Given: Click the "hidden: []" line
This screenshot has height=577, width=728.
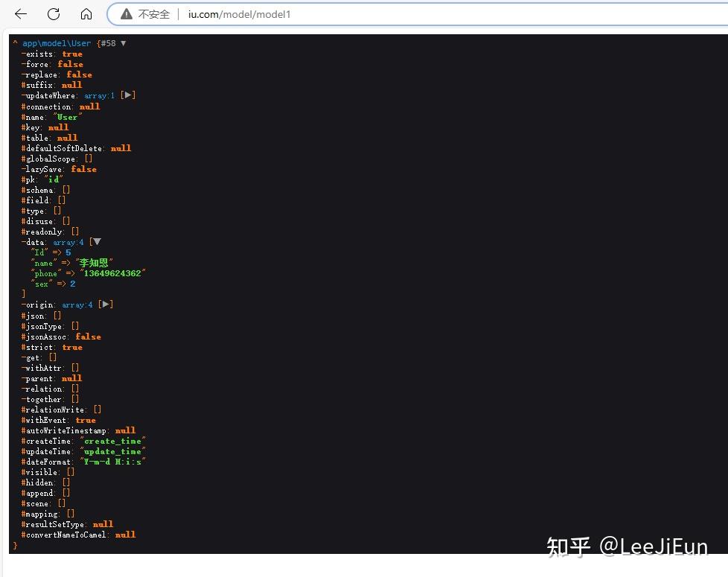Looking at the screenshot, I should [45, 482].
